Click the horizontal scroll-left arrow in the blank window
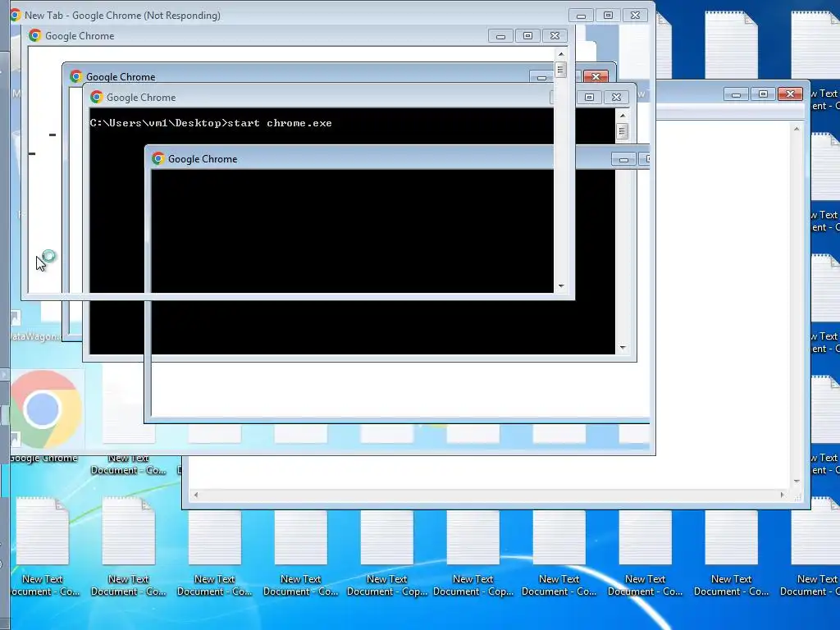This screenshot has width=840, height=630. tap(196, 495)
